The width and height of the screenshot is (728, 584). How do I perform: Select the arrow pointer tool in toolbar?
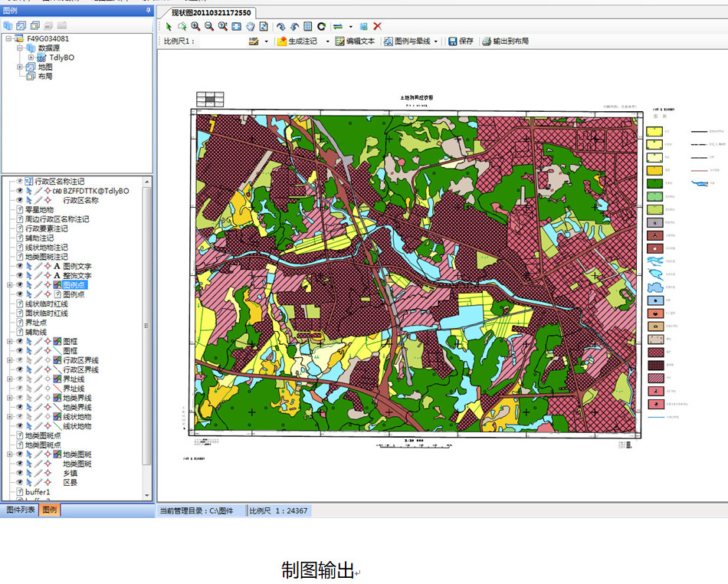coord(169,26)
